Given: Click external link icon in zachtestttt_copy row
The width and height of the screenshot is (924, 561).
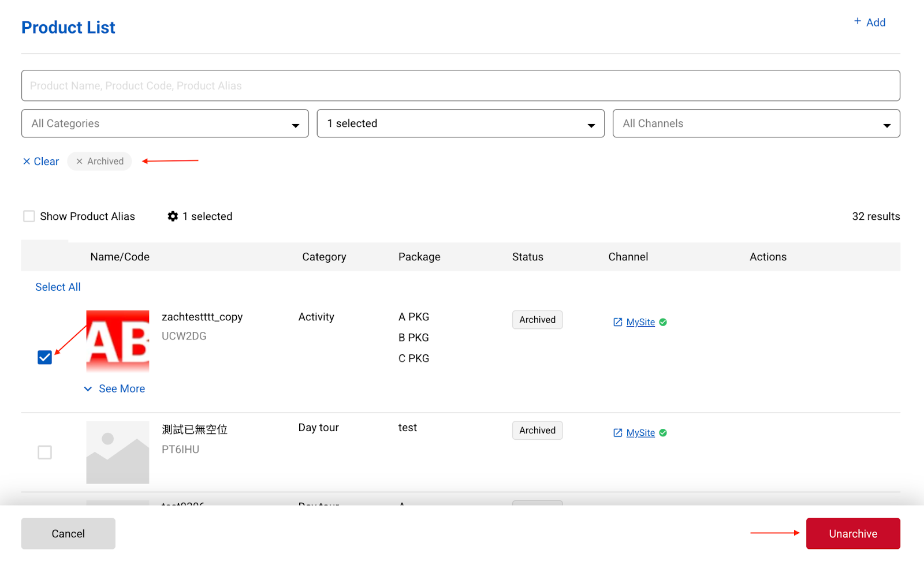Looking at the screenshot, I should (x=618, y=322).
